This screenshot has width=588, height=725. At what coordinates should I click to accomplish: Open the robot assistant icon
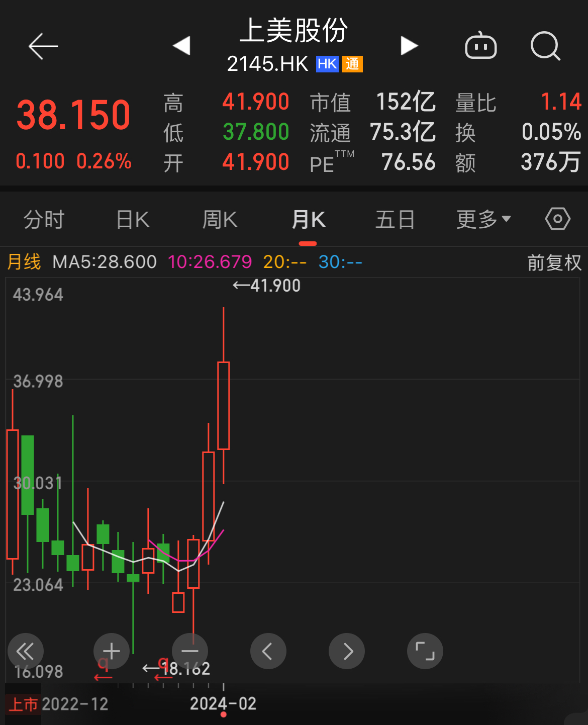tap(481, 46)
